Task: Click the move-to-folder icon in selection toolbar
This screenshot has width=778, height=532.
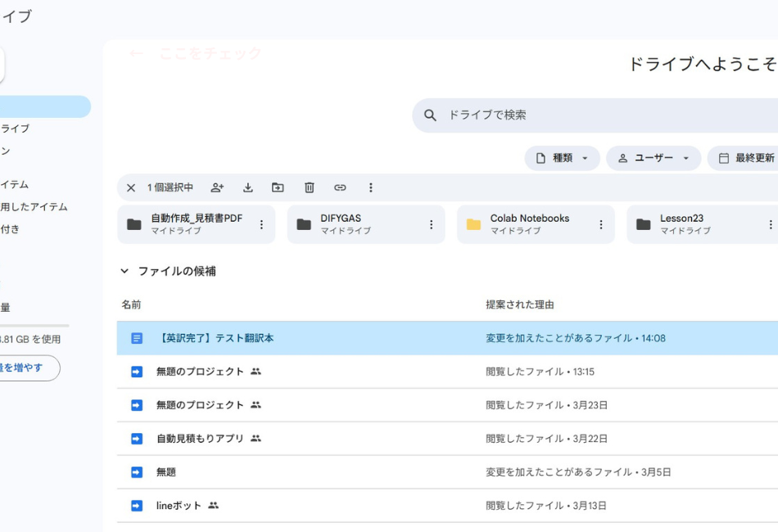Action: tap(278, 187)
